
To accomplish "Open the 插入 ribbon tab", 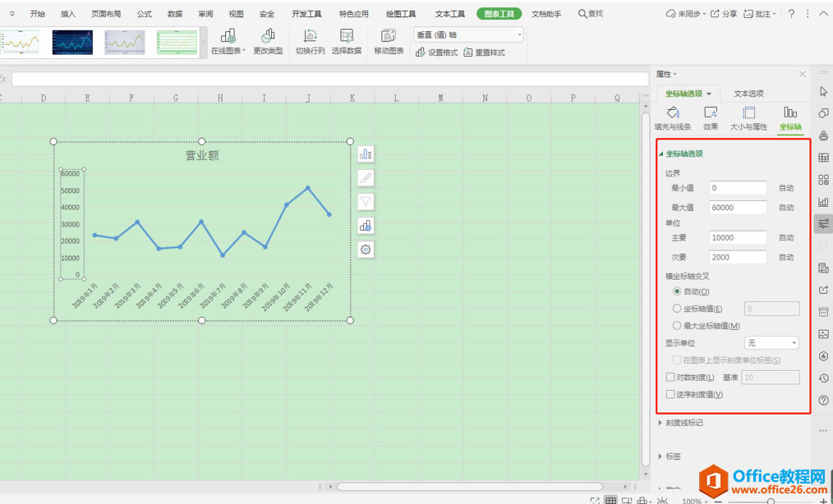I will click(68, 14).
